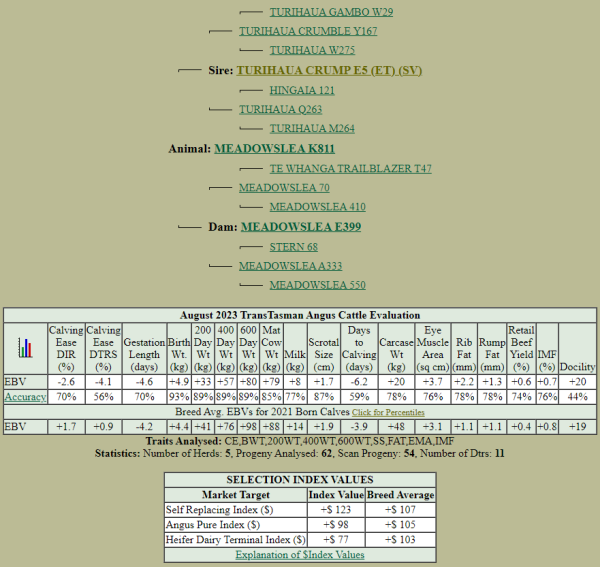Select the 400 Day Wt header
Image resolution: width=600 pixels, height=567 pixels.
(225, 349)
